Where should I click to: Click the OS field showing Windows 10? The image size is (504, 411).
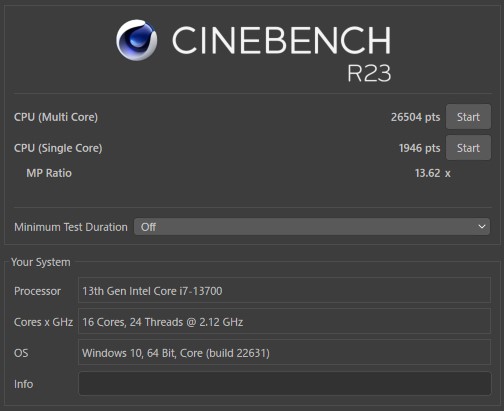[x=285, y=352]
